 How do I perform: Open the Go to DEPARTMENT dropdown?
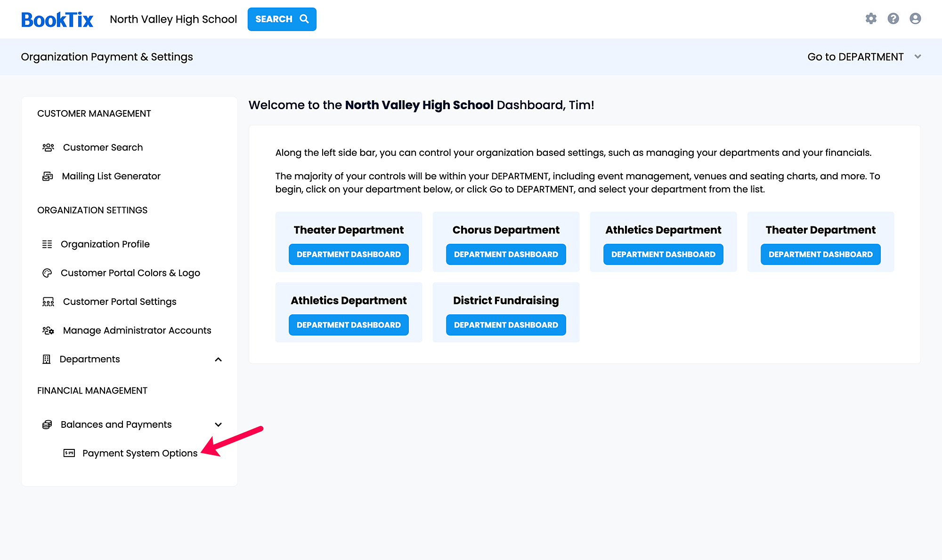point(864,57)
